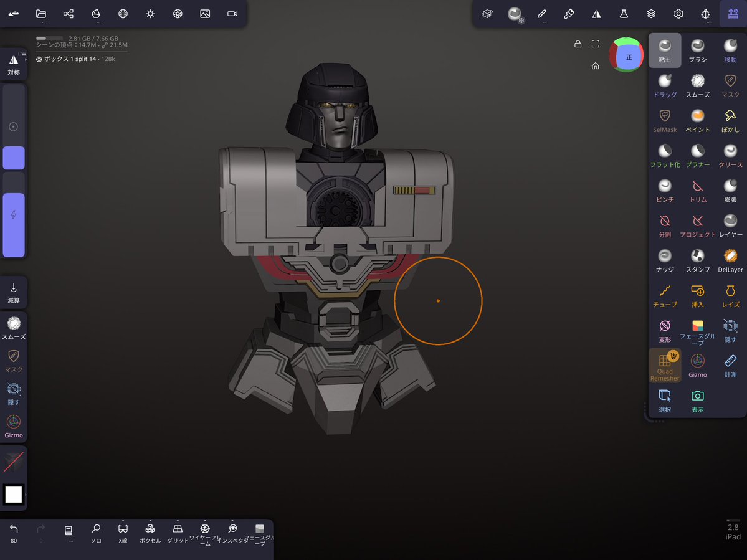Select the ブラシ brush tool
The image size is (747, 560).
697,50
